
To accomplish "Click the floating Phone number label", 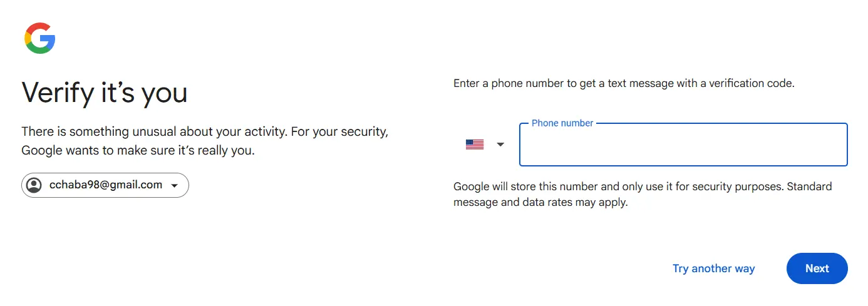I will (562, 123).
